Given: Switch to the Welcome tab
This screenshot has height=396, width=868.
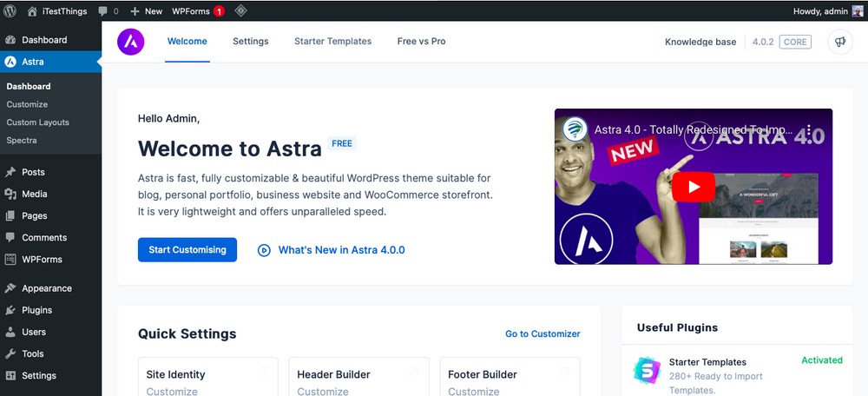Looking at the screenshot, I should pyautogui.click(x=187, y=42).
